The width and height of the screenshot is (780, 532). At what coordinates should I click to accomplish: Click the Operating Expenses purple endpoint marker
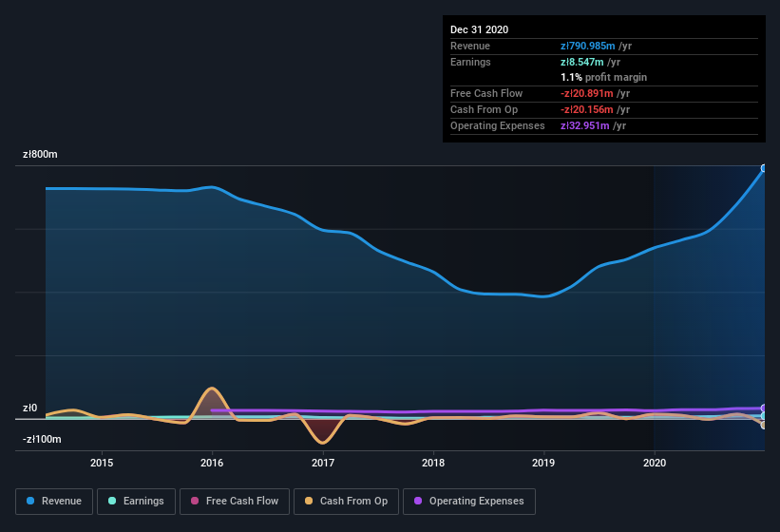[764, 408]
